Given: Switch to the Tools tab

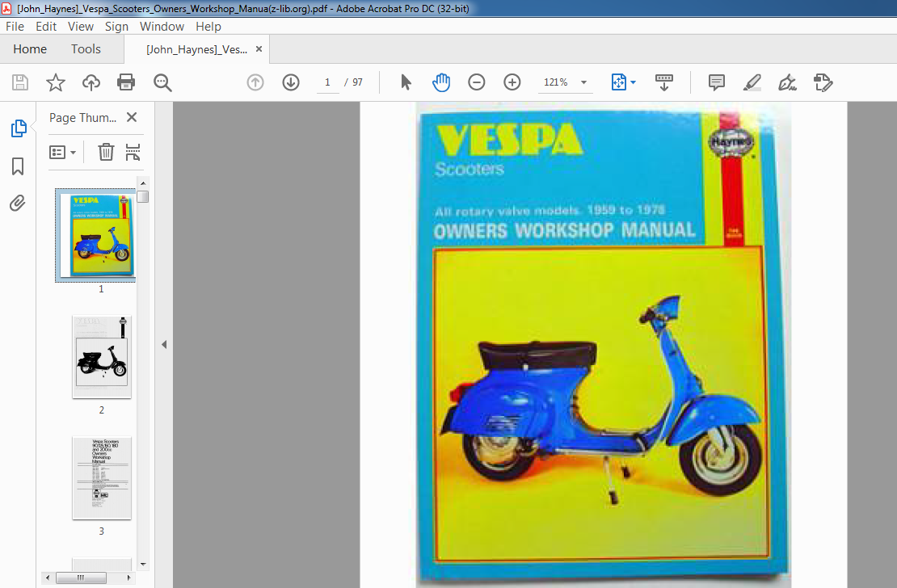Looking at the screenshot, I should tap(86, 49).
